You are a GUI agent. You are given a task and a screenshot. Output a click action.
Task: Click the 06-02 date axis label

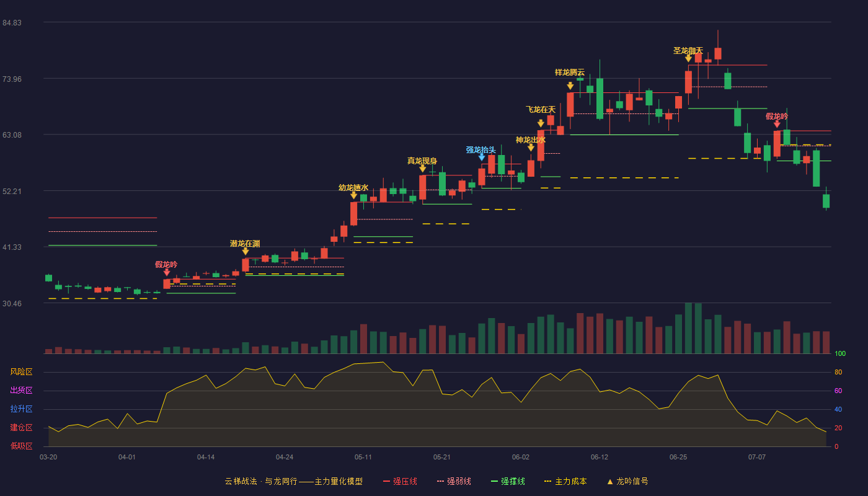[521, 457]
